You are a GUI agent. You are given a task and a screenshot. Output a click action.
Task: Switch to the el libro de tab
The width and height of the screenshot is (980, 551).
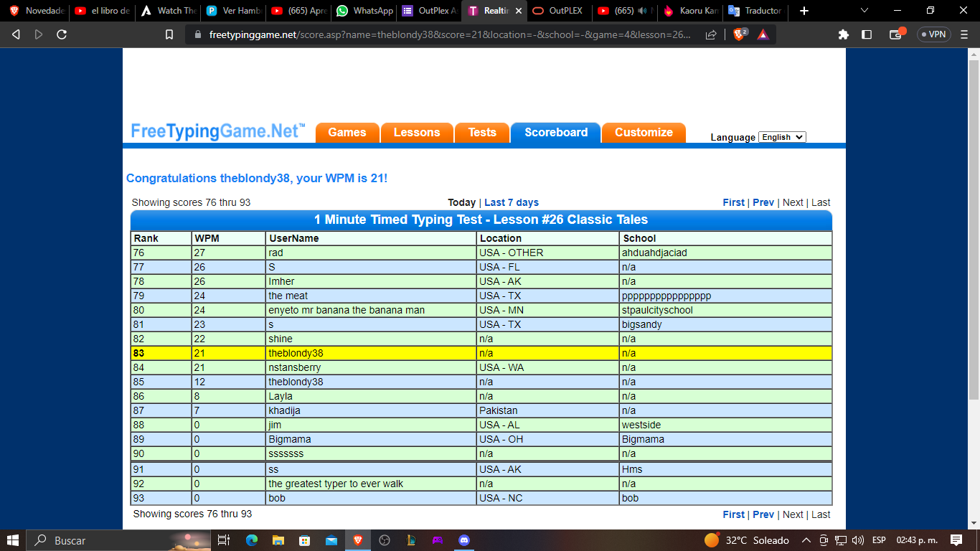point(103,11)
